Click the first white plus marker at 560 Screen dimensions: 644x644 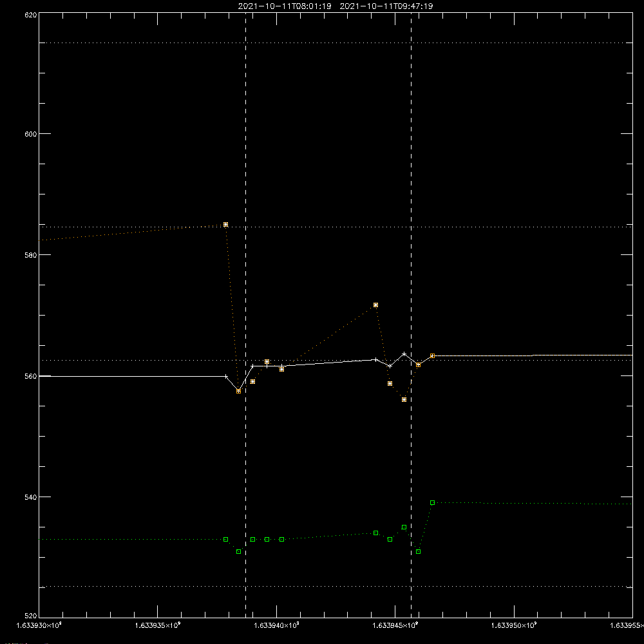pyautogui.click(x=226, y=376)
